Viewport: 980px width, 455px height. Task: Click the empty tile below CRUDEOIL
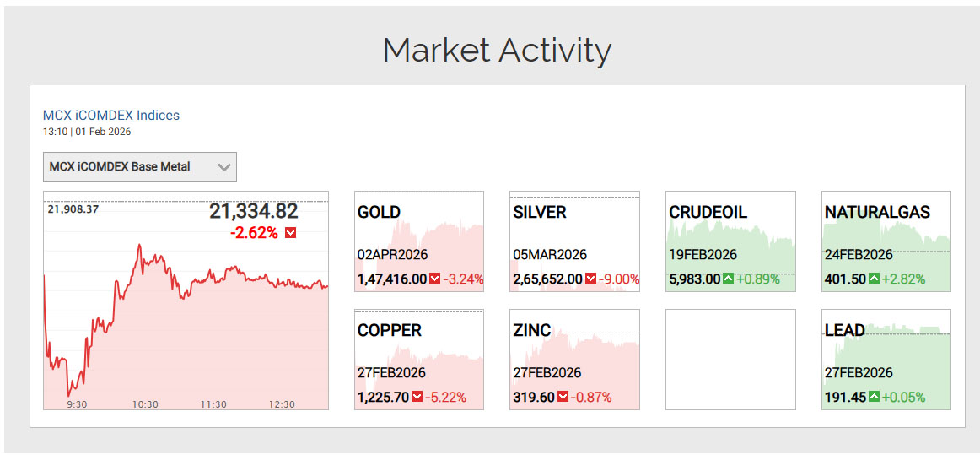[730, 360]
